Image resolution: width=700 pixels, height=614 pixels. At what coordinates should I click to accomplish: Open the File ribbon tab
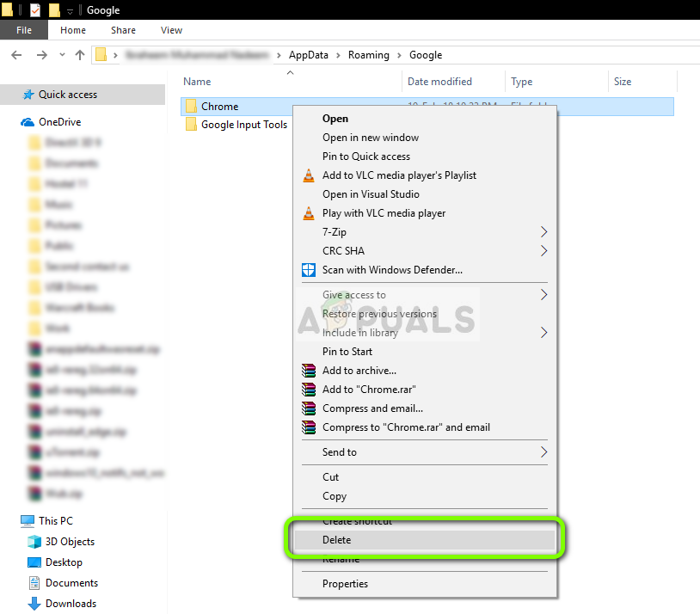24,30
